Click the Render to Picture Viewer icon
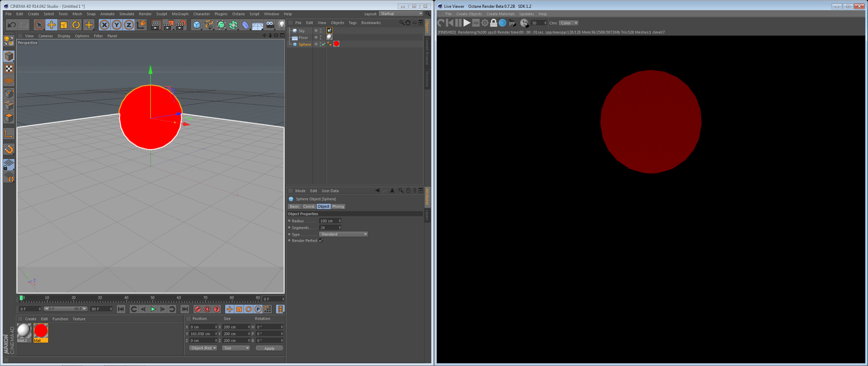The height and width of the screenshot is (366, 868). (168, 25)
